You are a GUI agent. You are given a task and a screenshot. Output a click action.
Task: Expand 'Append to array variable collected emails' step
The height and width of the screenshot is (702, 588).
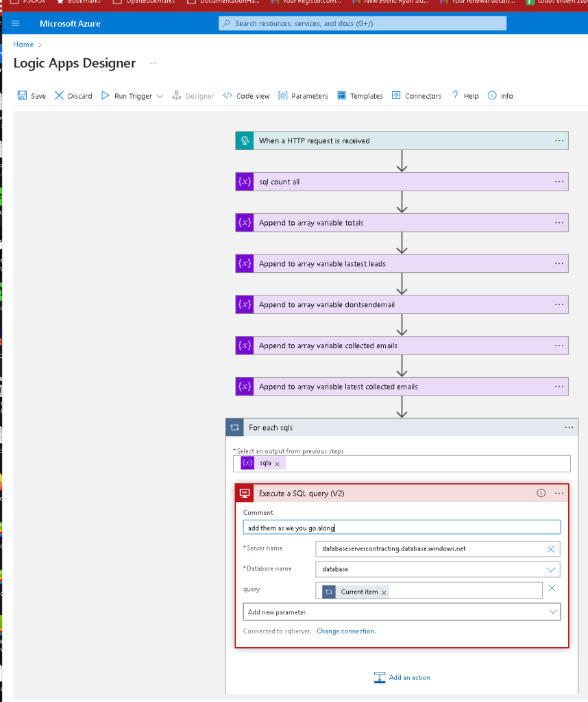click(x=402, y=346)
